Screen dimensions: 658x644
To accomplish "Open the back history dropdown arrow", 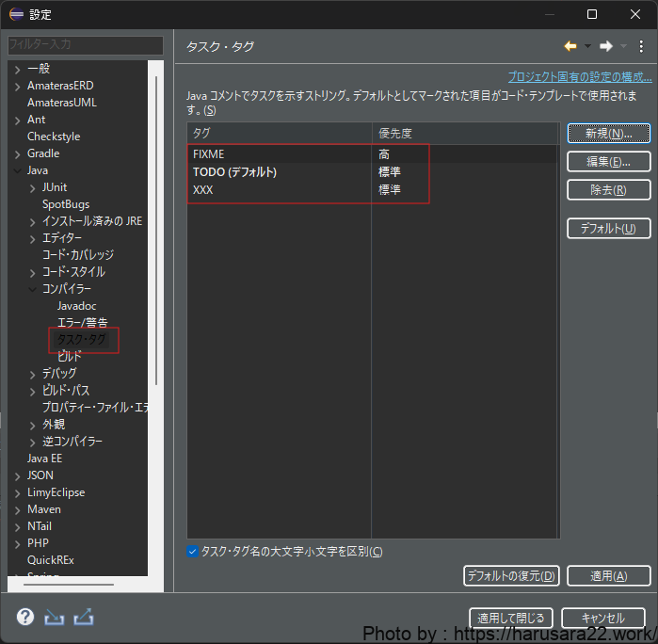I will tap(588, 46).
